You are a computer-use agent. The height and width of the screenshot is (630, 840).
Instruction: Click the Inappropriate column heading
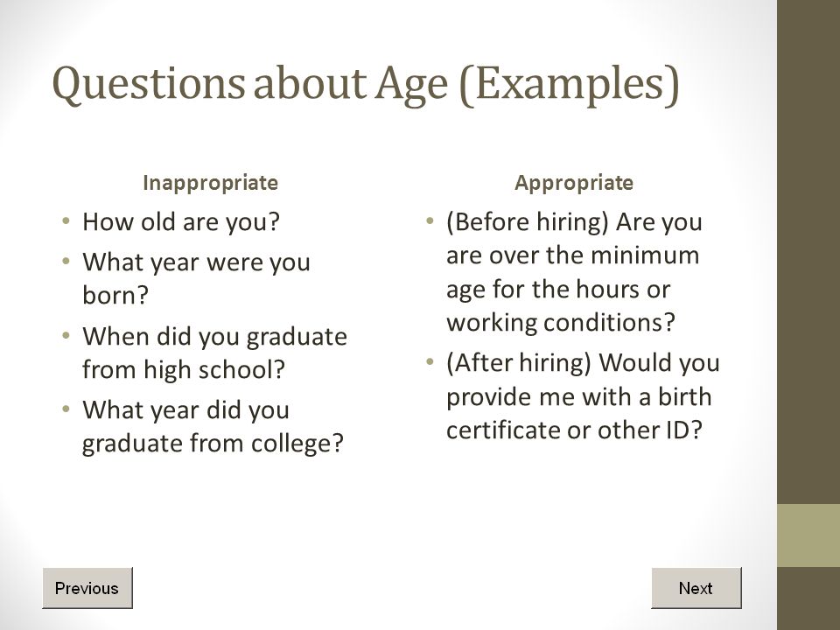(x=211, y=183)
